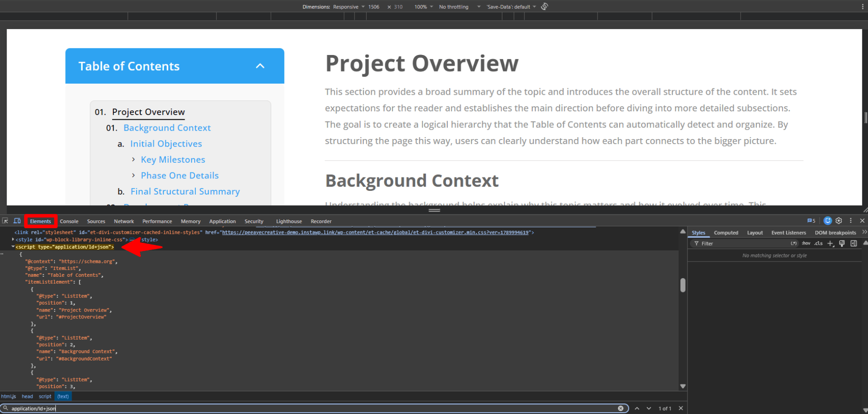
Task: Open the Dimensions Responsive dropdown
Action: [349, 7]
